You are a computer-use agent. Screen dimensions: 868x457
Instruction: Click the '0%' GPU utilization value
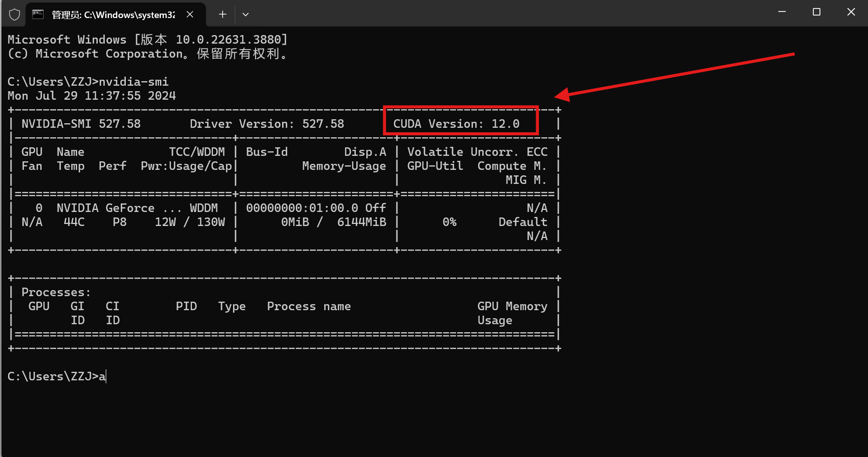click(450, 222)
